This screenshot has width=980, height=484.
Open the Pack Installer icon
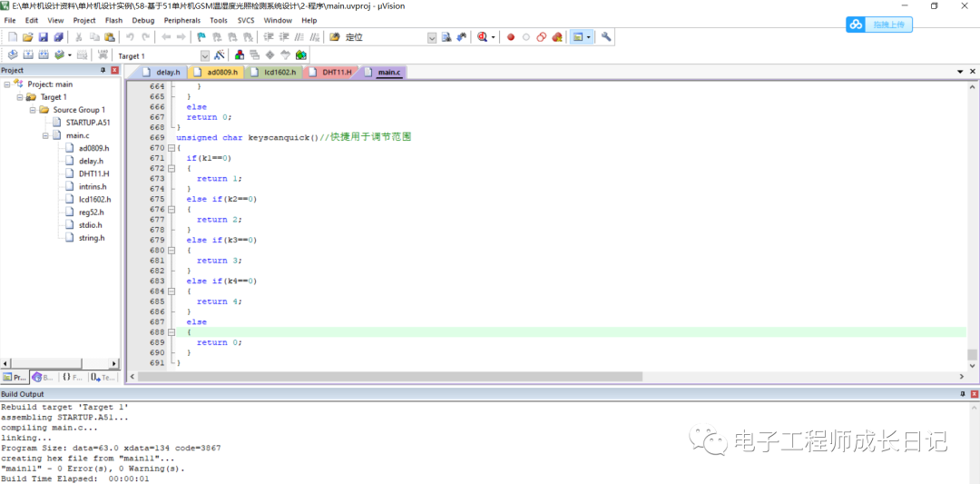[x=300, y=55]
